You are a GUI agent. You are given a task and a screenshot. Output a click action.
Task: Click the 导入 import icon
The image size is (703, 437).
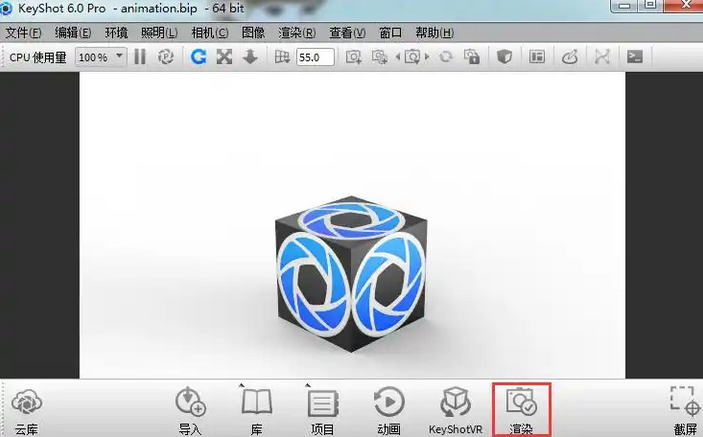point(190,408)
